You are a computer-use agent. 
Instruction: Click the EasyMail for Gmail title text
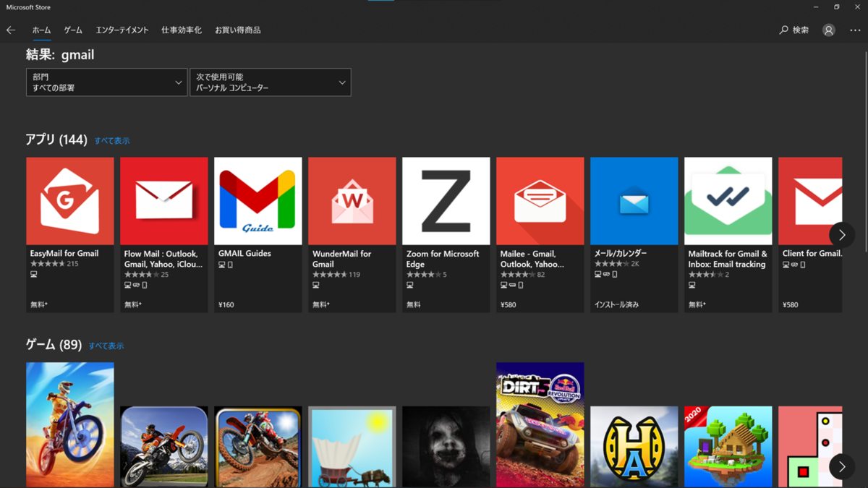tap(64, 254)
